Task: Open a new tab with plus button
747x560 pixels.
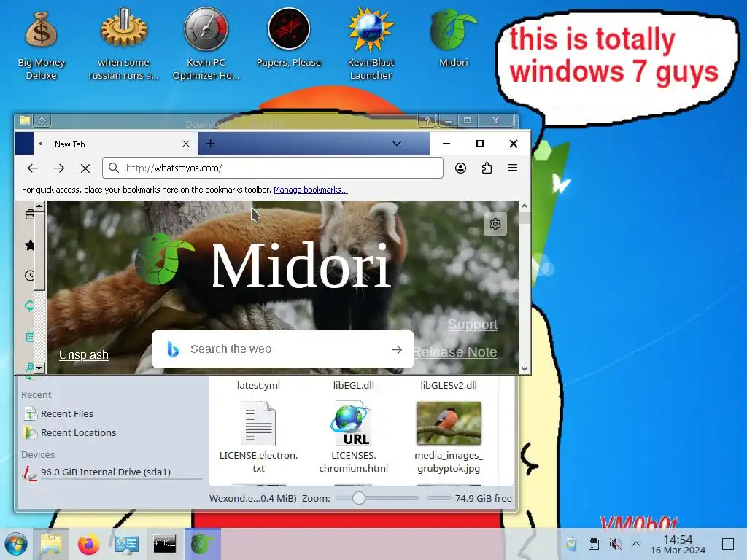Action: click(210, 144)
